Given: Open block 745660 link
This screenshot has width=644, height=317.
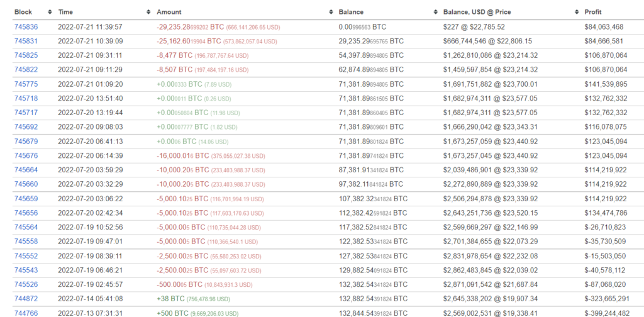Looking at the screenshot, I should point(26,184).
